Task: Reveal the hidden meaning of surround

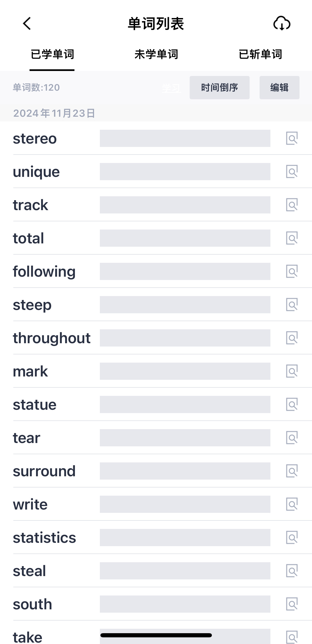Action: click(185, 471)
